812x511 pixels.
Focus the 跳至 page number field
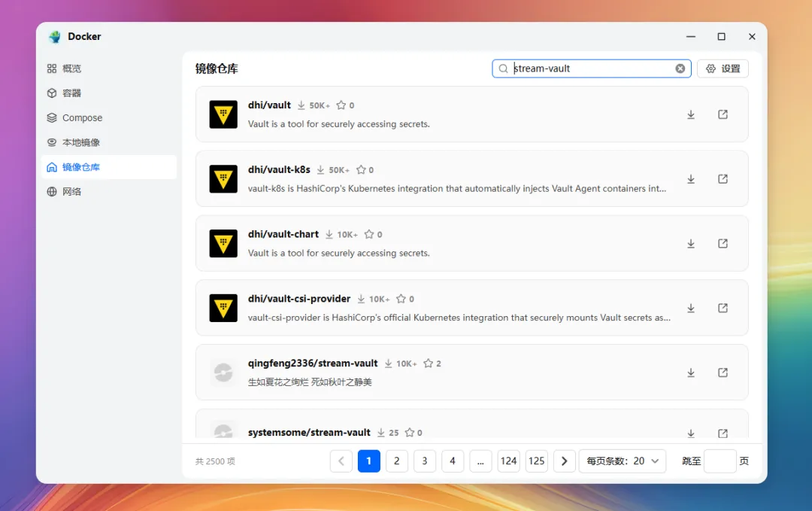[720, 461]
